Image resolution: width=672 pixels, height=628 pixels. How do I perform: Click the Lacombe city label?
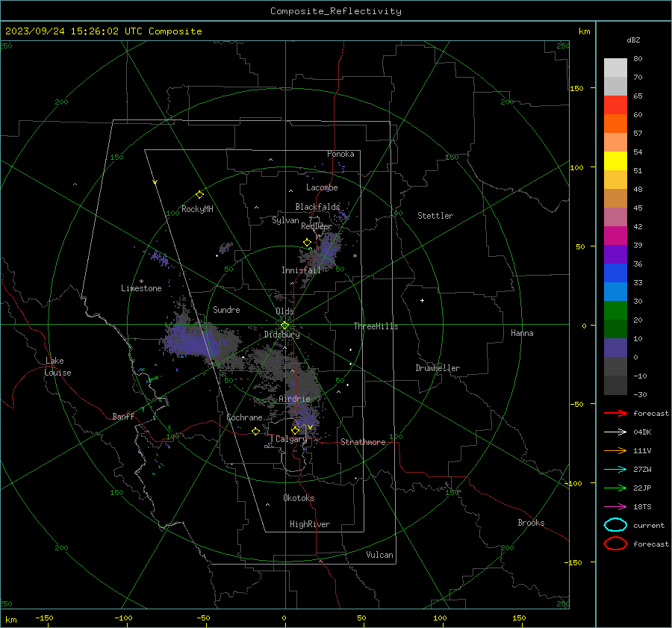pyautogui.click(x=322, y=187)
